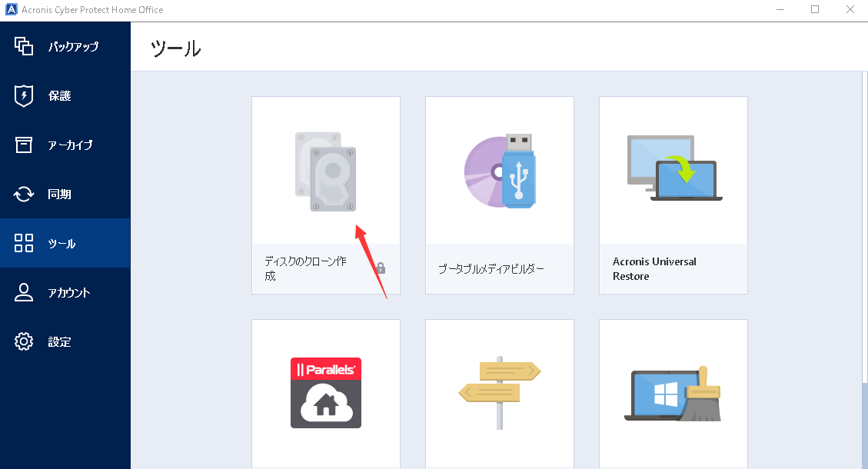The height and width of the screenshot is (469, 868).
Task: Open the Parallels Access icon tile
Action: (325, 393)
